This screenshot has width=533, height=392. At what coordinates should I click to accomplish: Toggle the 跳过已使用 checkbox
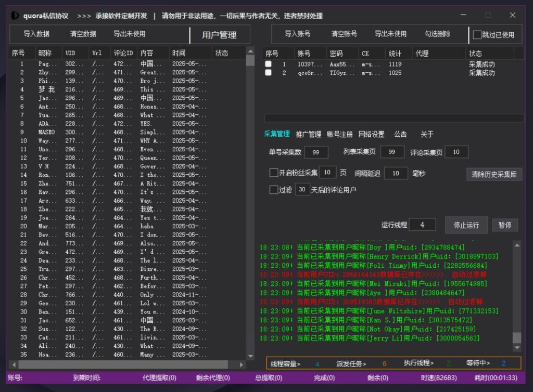point(477,35)
